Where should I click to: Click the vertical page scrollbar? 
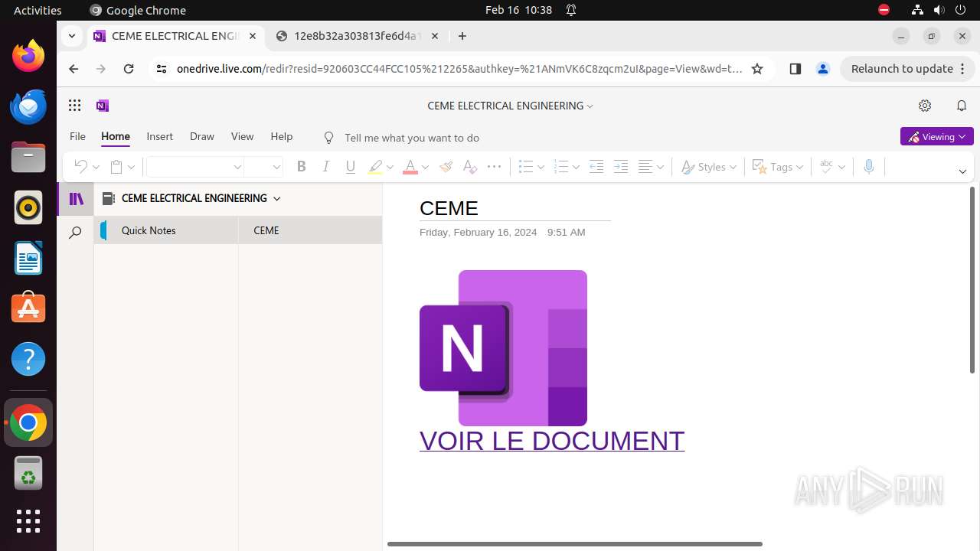point(972,280)
